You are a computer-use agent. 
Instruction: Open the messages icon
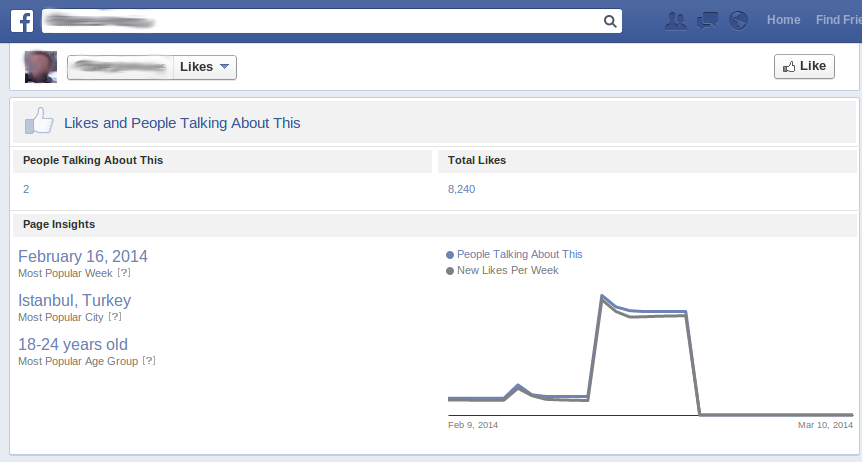708,20
